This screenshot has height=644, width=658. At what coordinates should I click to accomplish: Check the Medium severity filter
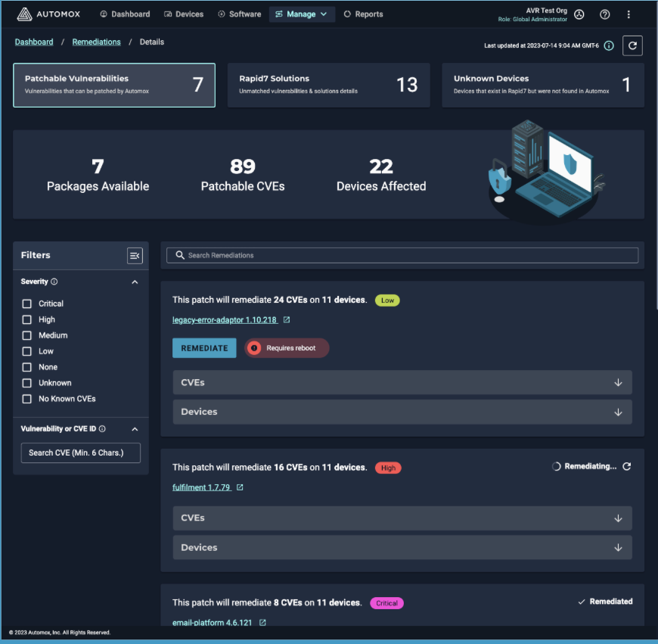pos(27,335)
